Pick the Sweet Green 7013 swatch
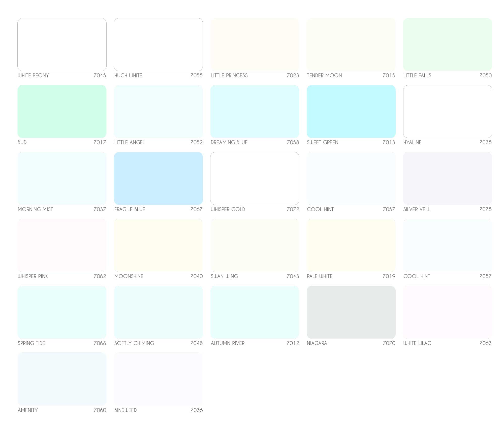Image resolution: width=504 pixels, height=429 pixels. (x=351, y=111)
